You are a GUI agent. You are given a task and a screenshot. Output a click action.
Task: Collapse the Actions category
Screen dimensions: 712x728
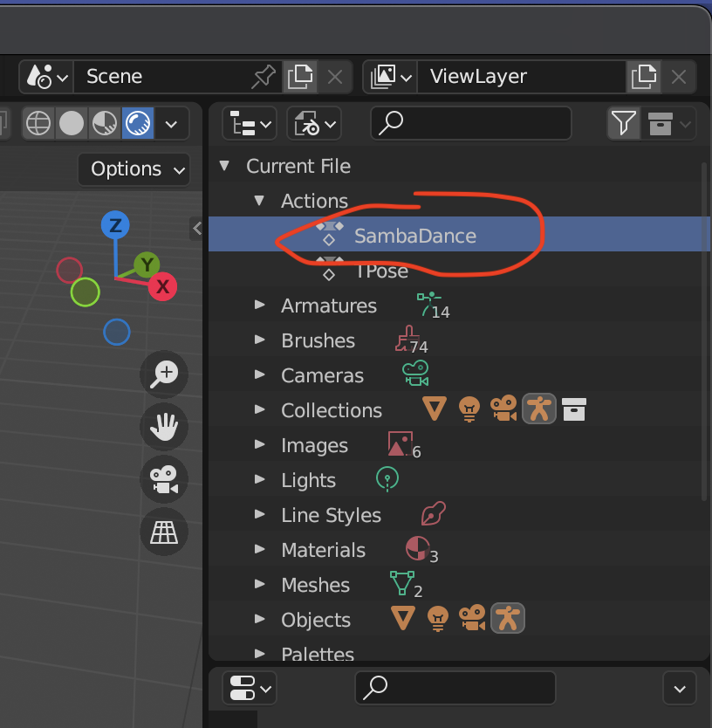click(259, 201)
